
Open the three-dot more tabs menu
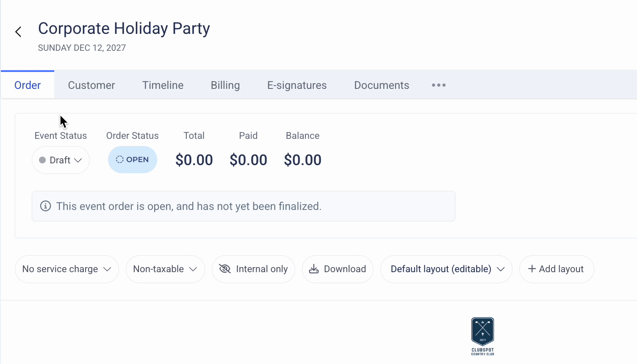coord(438,85)
